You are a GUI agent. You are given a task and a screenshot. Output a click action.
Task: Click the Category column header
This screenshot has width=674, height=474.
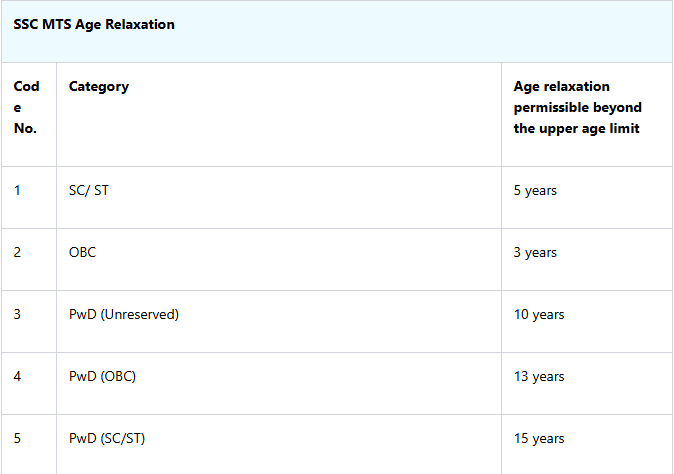click(x=99, y=86)
